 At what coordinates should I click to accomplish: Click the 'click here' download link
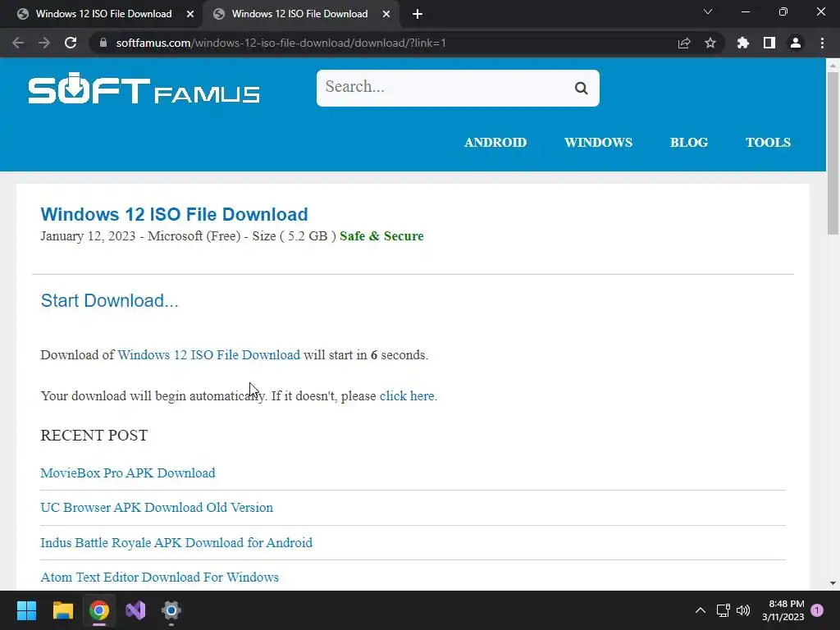(x=409, y=396)
